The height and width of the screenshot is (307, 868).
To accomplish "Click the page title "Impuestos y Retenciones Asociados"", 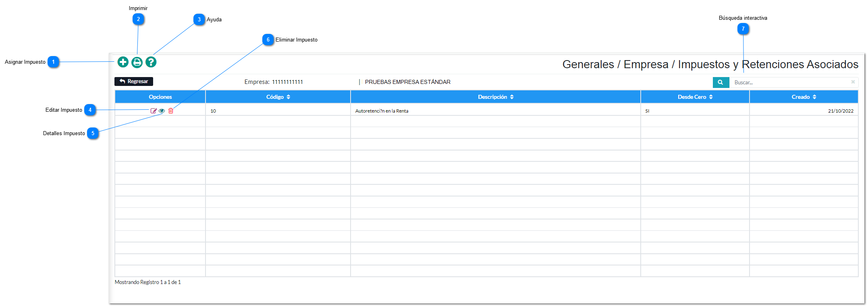I will point(768,64).
